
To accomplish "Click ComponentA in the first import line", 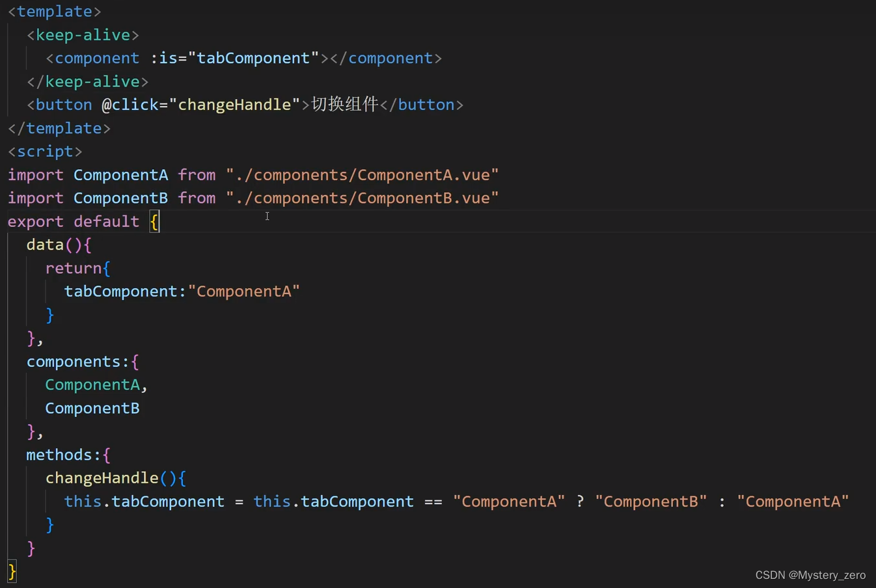I will click(x=120, y=175).
